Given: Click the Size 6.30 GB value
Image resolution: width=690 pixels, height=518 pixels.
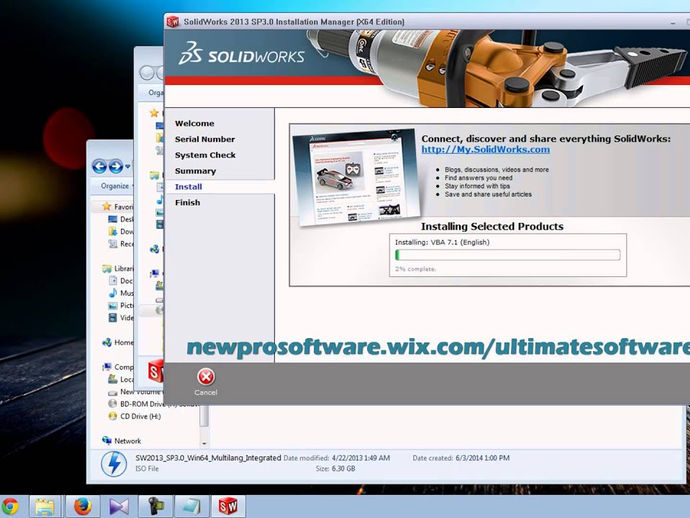Looking at the screenshot, I should (x=343, y=469).
